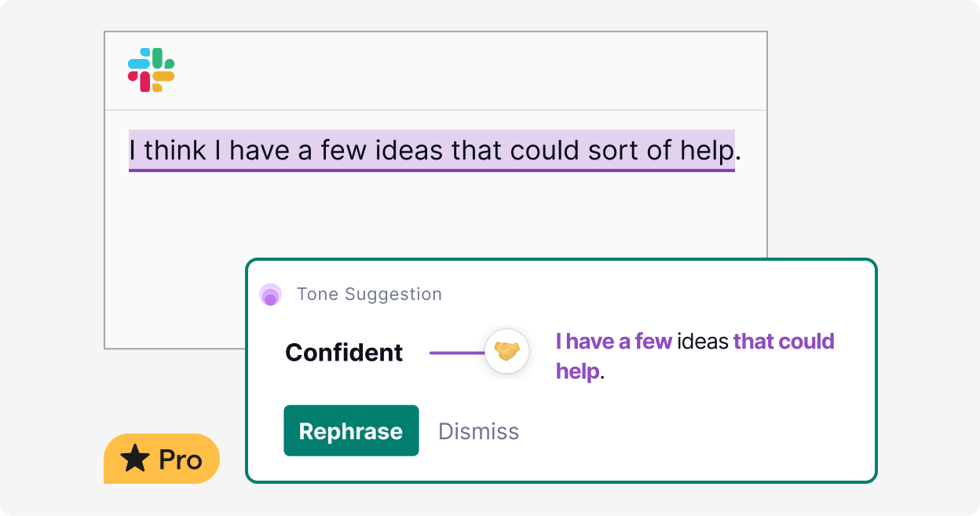Image resolution: width=980 pixels, height=516 pixels.
Task: Click the 'Tone Suggestion' header label
Action: [369, 295]
